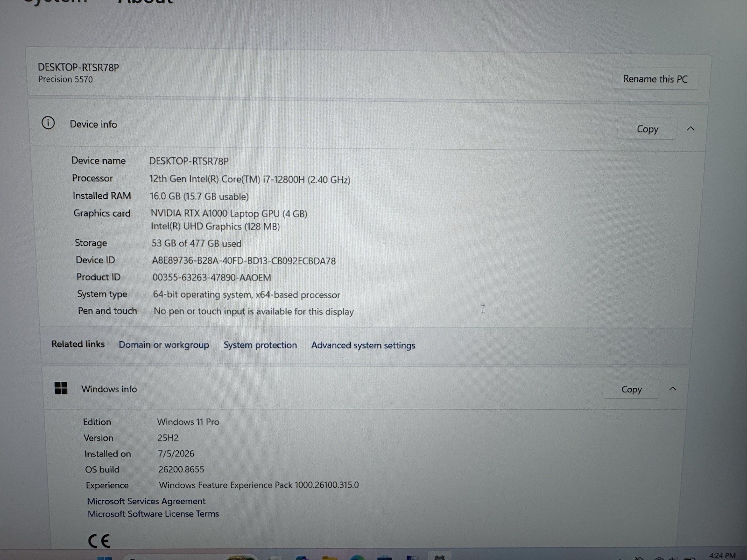This screenshot has height=560, width=747.
Task: Click the Storage row label
Action: tap(91, 243)
